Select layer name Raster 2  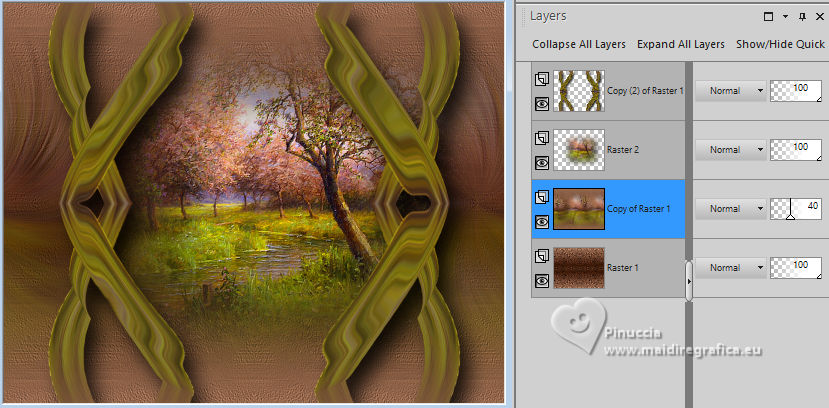tap(623, 150)
